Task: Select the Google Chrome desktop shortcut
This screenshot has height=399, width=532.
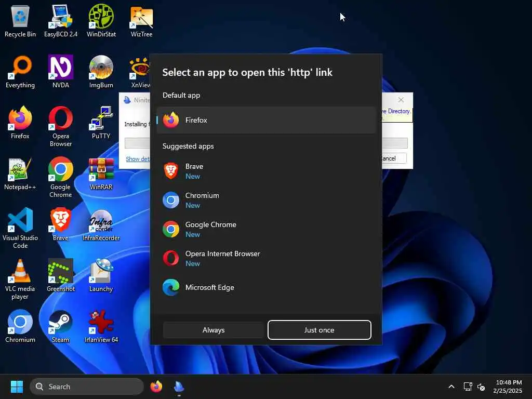Action: (60, 178)
